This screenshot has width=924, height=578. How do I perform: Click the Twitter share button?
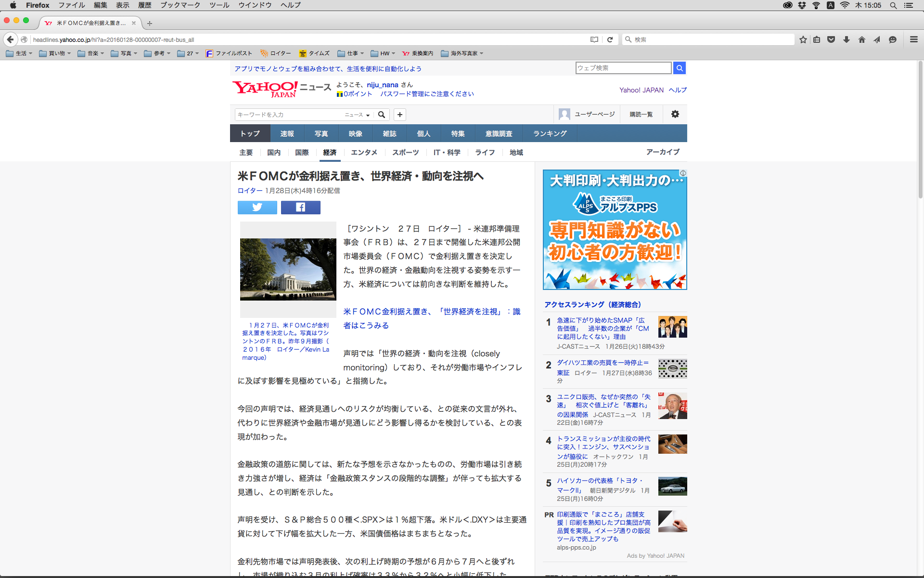(257, 207)
